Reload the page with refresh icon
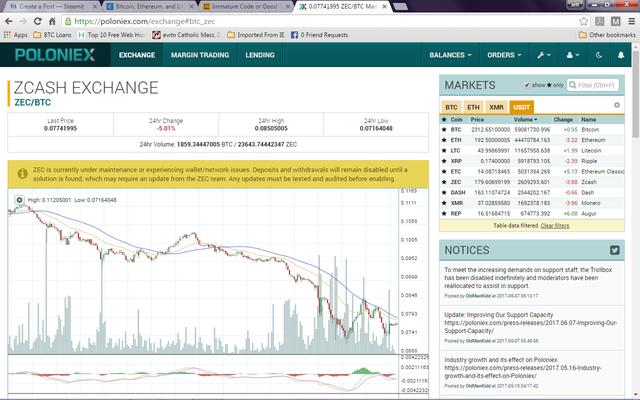The width and height of the screenshot is (640, 400). point(38,21)
